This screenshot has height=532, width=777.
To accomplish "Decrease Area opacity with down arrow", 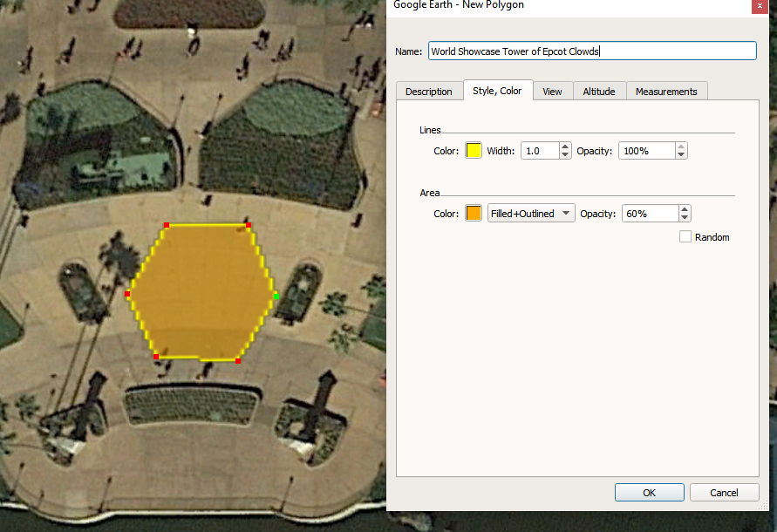I will pos(685,218).
